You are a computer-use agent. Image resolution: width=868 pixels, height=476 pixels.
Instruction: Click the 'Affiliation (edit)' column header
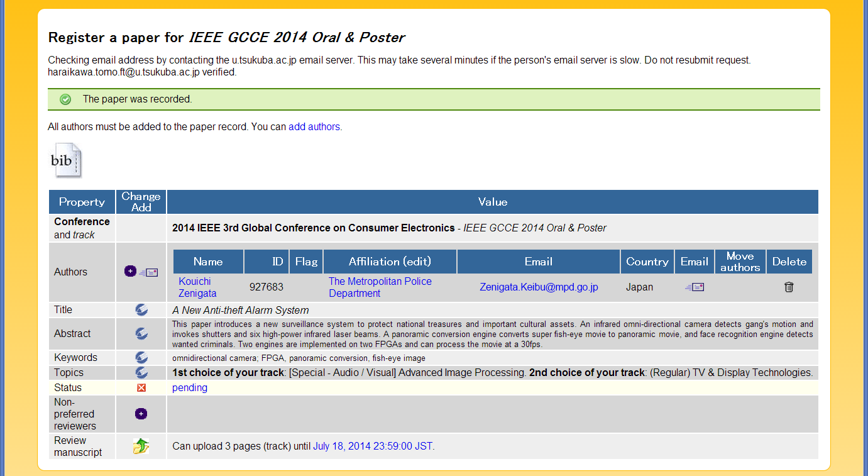click(x=390, y=262)
